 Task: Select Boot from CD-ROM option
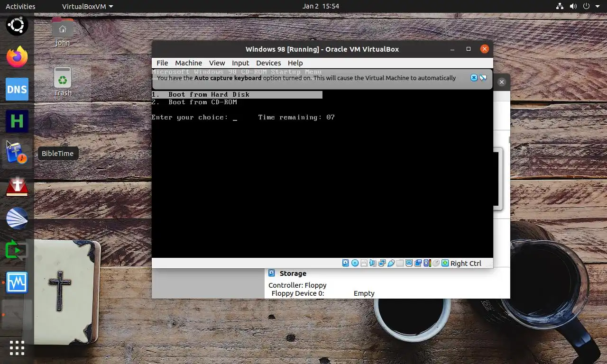coord(194,102)
